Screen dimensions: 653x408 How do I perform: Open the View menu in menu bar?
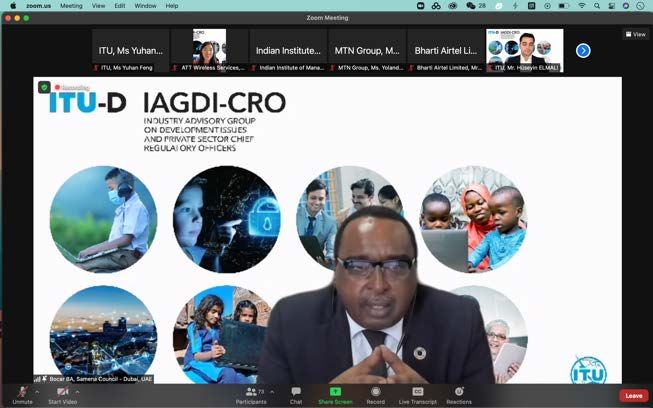98,6
